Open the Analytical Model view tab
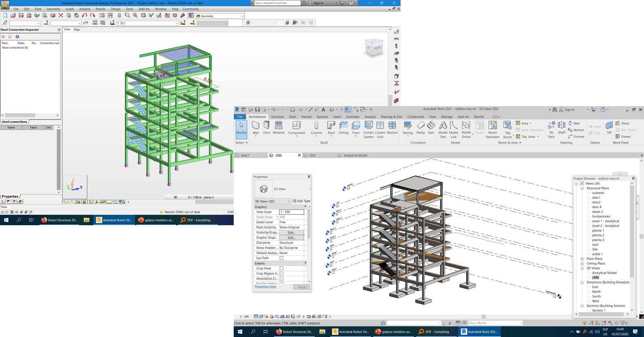644x337 pixels. tap(355, 155)
